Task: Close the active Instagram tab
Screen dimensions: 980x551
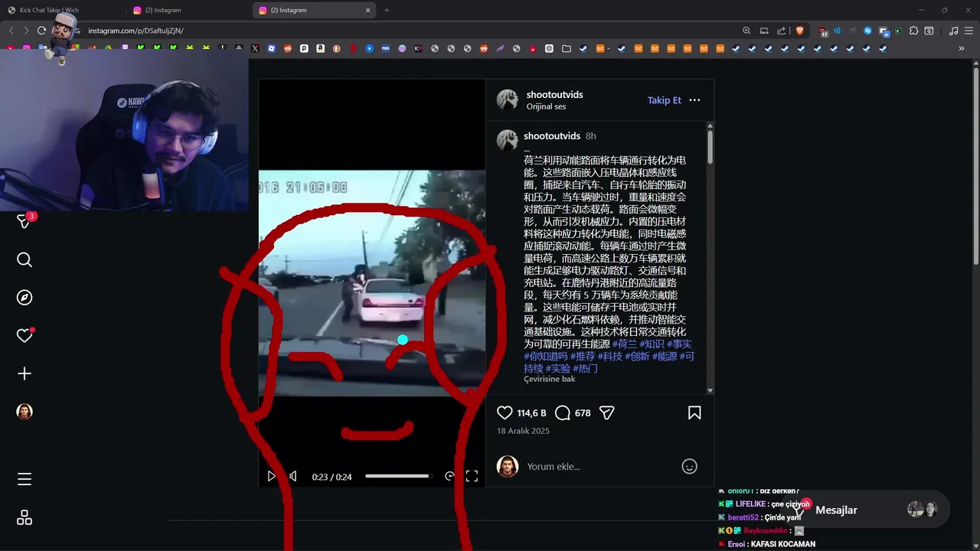Action: [x=367, y=10]
